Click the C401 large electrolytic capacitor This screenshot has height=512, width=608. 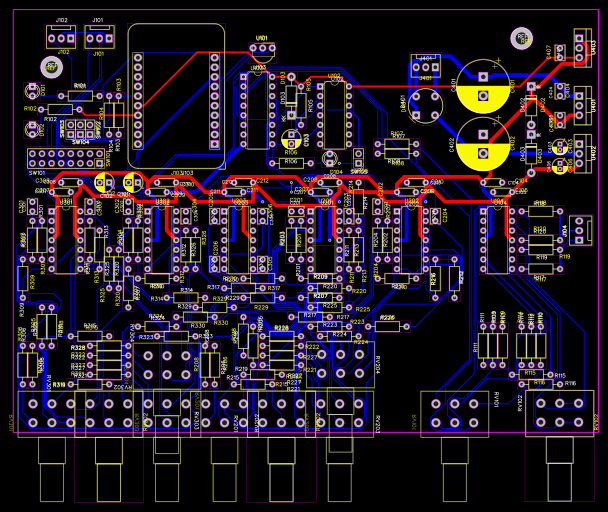[x=483, y=86]
